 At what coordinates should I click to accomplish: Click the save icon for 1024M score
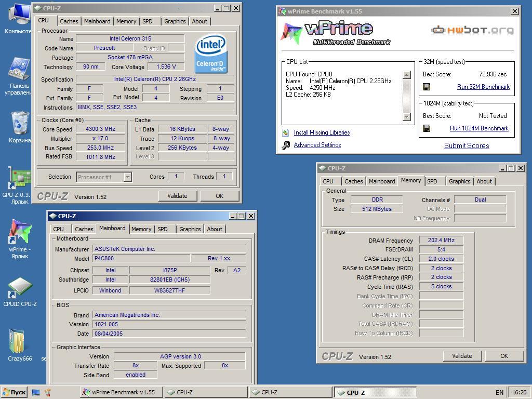coord(427,128)
